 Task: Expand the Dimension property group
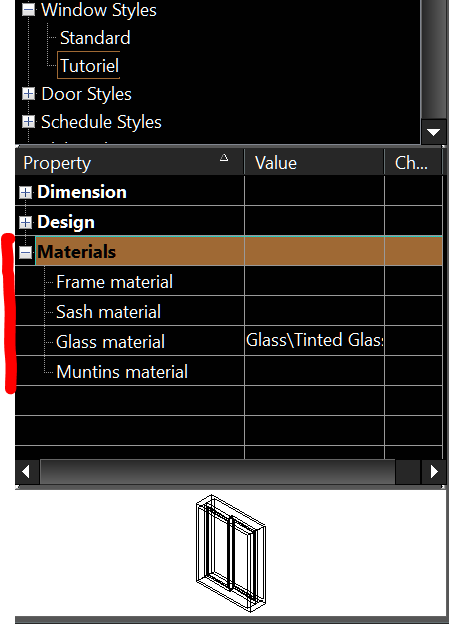point(25,193)
